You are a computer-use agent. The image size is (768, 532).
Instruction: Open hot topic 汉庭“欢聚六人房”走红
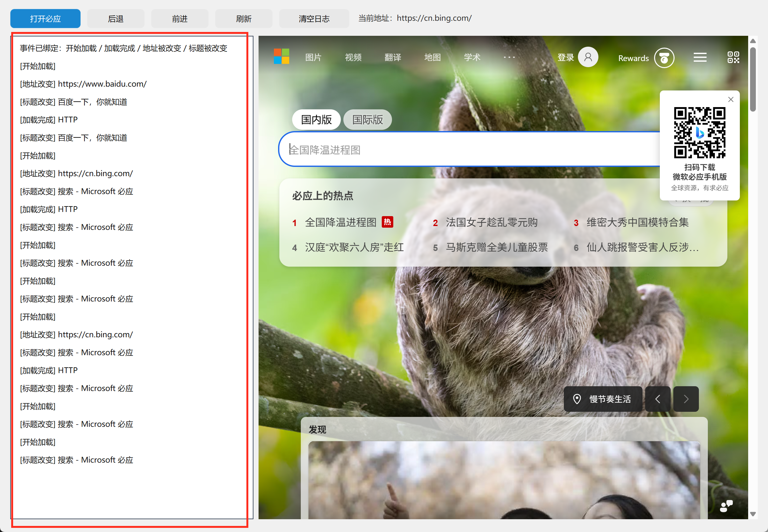(354, 247)
